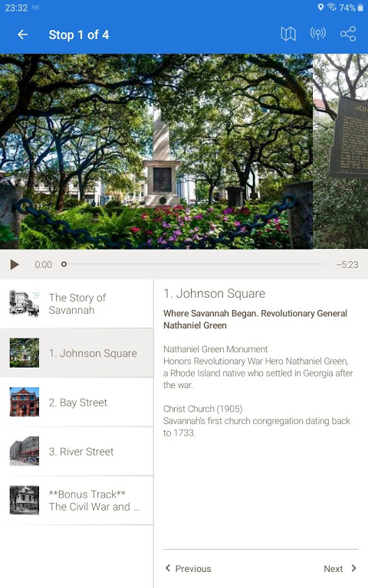This screenshot has width=368, height=588.
Task: Tap the 23:32 clock in status bar
Action: pos(16,8)
